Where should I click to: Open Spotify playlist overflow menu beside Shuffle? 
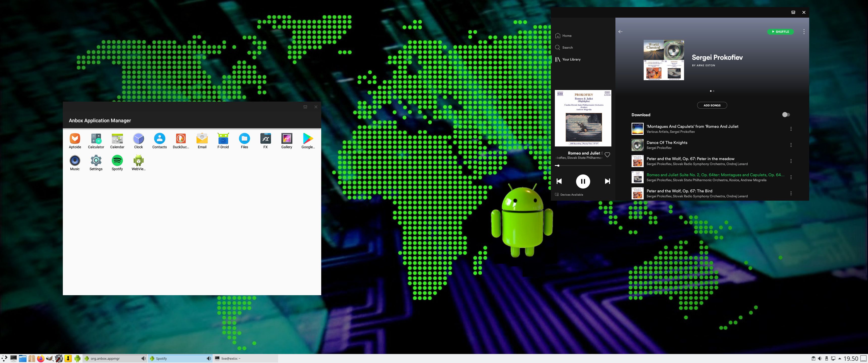(x=804, y=32)
